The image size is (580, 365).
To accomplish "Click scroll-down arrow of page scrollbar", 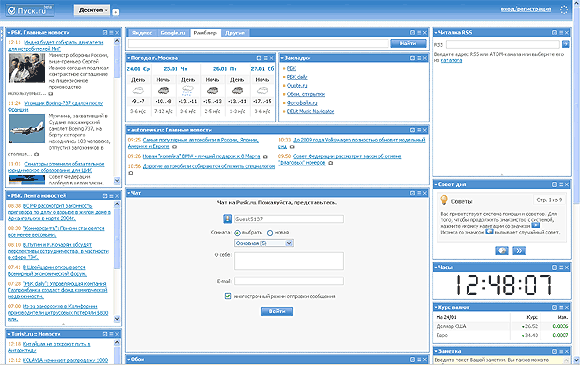I will 576,359.
